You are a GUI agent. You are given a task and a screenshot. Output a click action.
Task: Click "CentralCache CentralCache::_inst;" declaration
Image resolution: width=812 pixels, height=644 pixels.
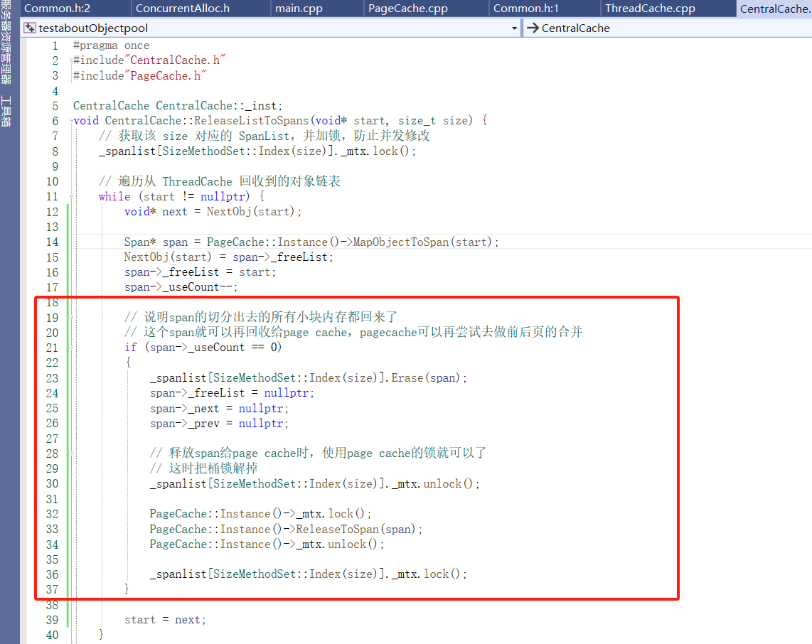[178, 106]
